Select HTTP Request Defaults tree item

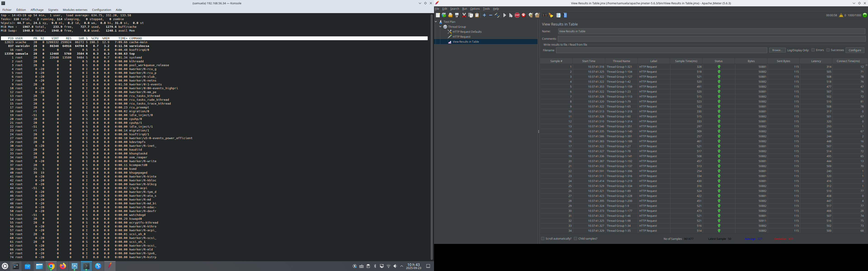(467, 32)
